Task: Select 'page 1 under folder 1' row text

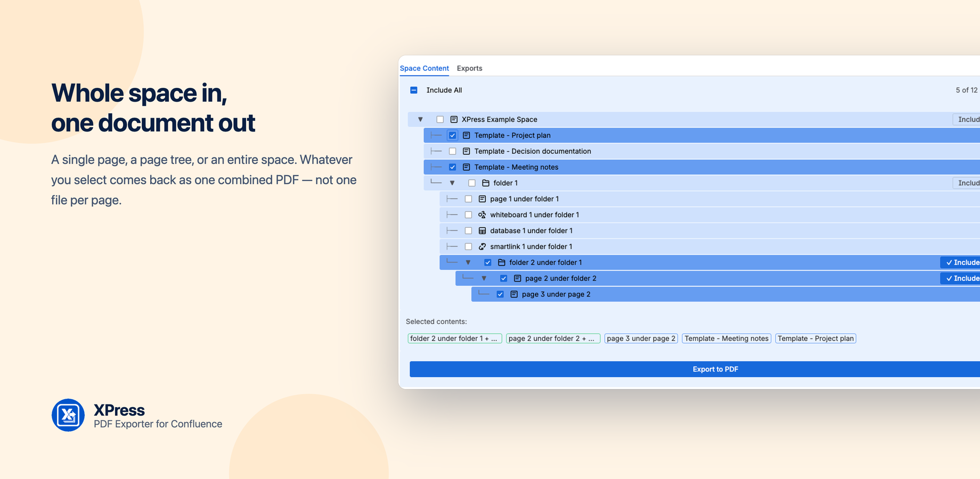Action: [525, 199]
